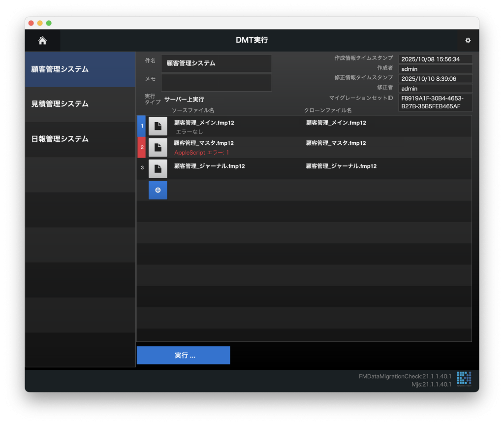Add a new file row with plus button
Viewport: 504px width, 425px height.
[x=158, y=190]
